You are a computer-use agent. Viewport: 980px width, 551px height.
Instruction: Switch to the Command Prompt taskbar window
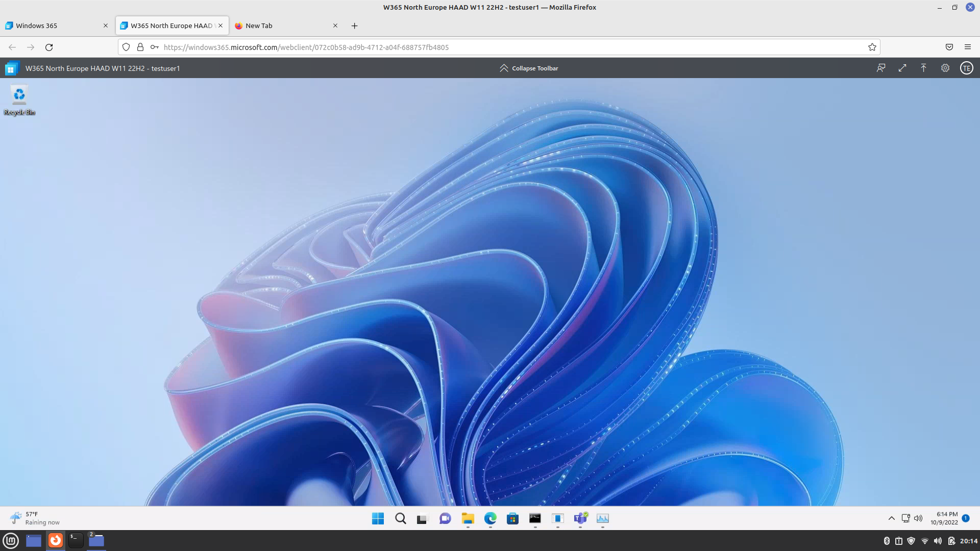[535, 519]
